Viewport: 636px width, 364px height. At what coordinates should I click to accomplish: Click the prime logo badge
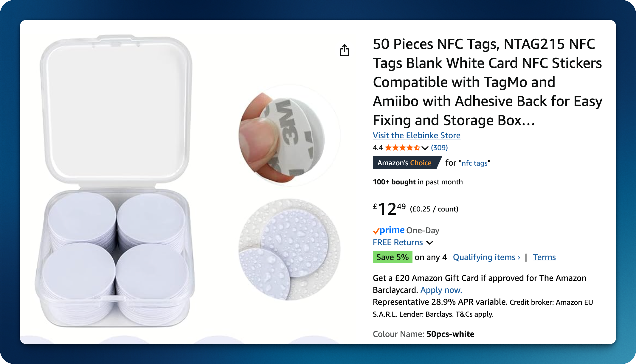(x=389, y=230)
